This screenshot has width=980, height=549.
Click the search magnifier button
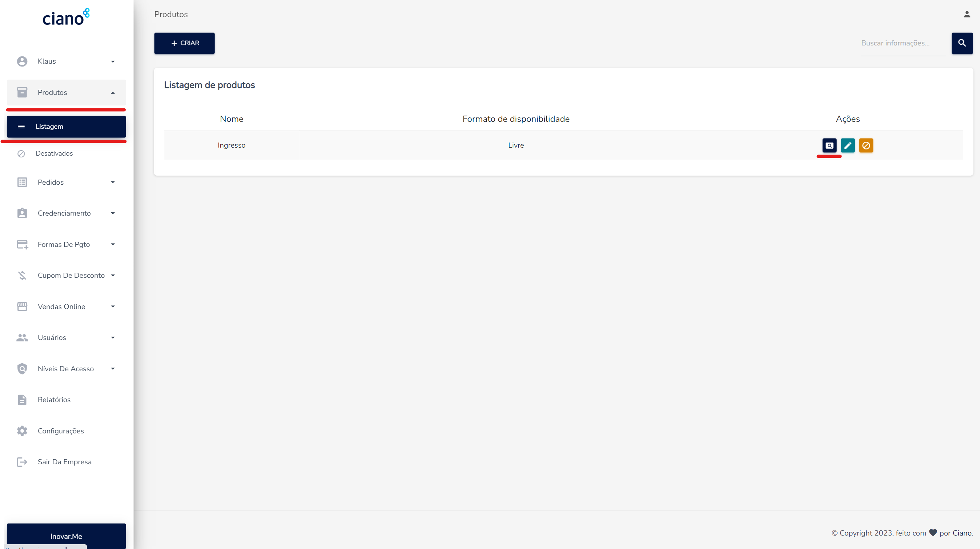click(x=962, y=43)
